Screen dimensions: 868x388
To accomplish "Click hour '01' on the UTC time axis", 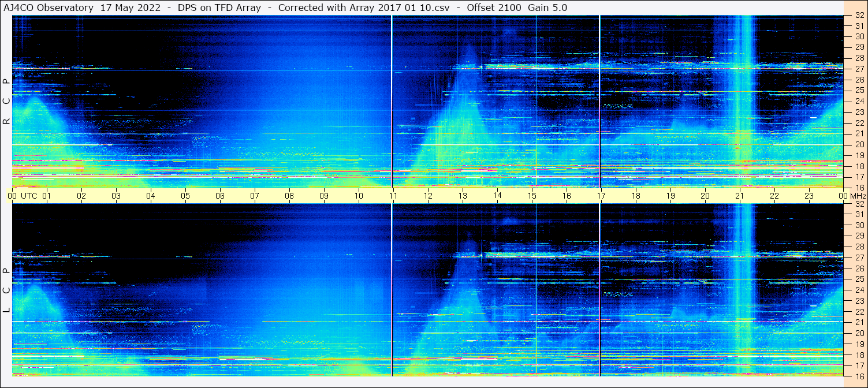I will (47, 196).
